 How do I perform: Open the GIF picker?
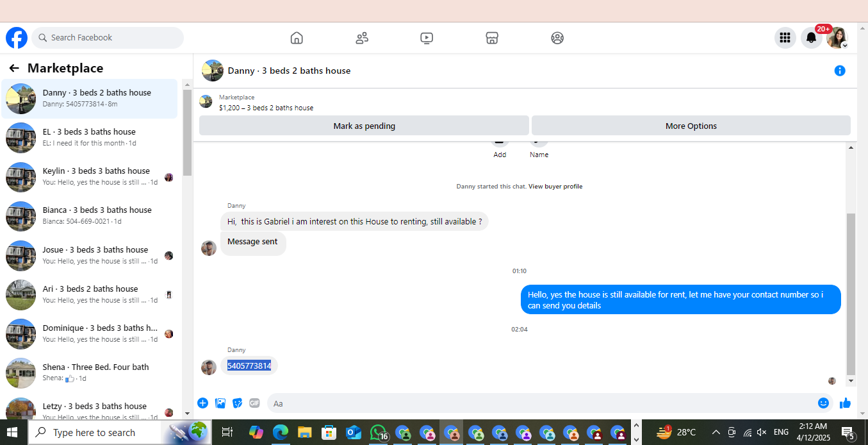[x=254, y=403]
